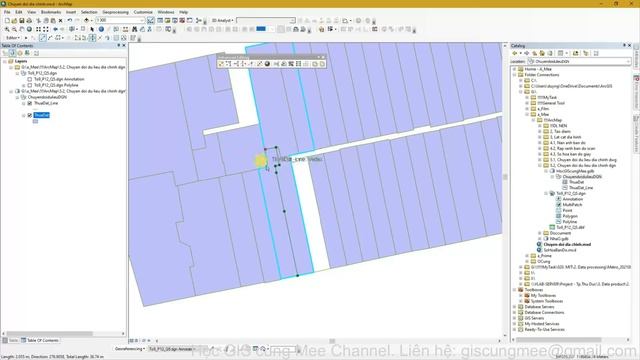Click map view horizontal scrollbar
This screenshot has width=640, height=360.
pos(329,341)
